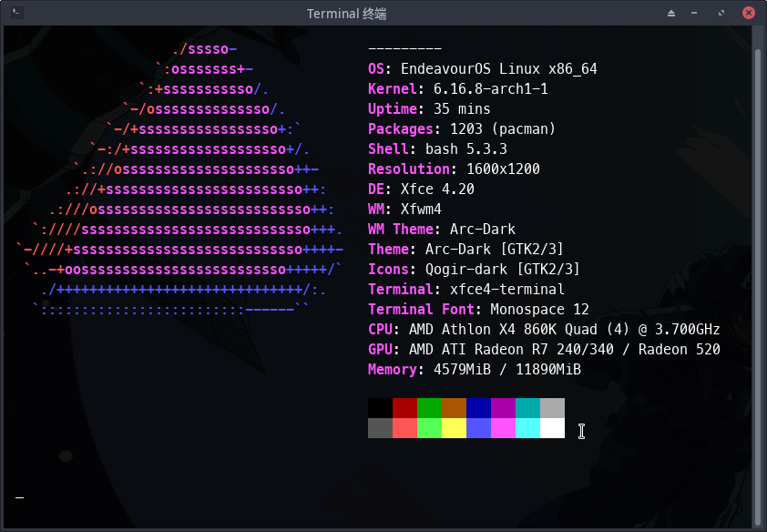Click the dark blue color block
Viewport: 767px width, 532px height.
pos(478,408)
